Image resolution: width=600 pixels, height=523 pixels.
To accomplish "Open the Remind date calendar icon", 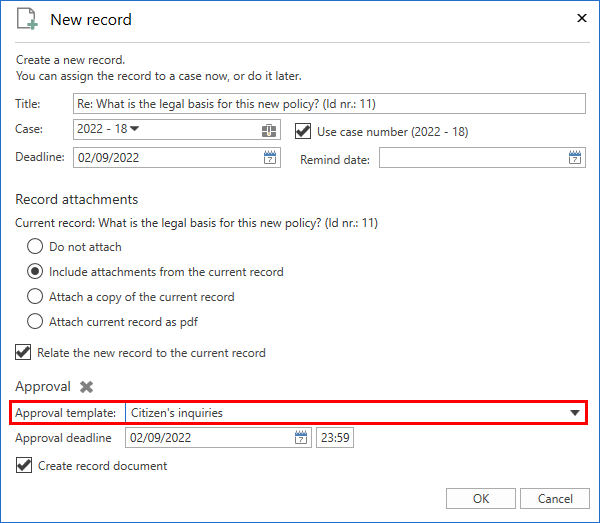I will click(575, 157).
